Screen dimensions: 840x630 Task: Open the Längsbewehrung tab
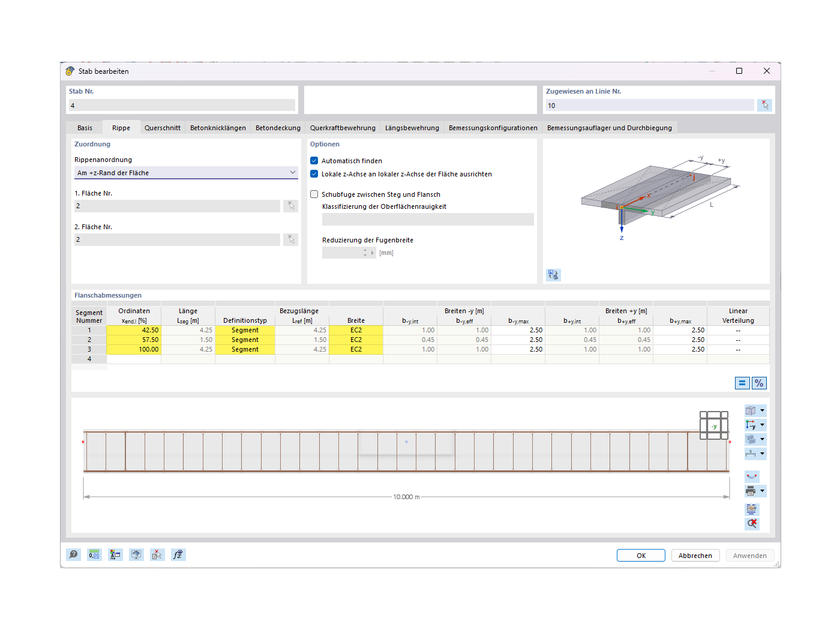coord(412,128)
